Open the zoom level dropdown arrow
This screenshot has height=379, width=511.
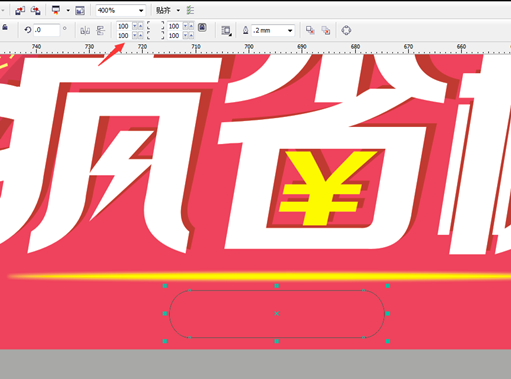pos(141,11)
